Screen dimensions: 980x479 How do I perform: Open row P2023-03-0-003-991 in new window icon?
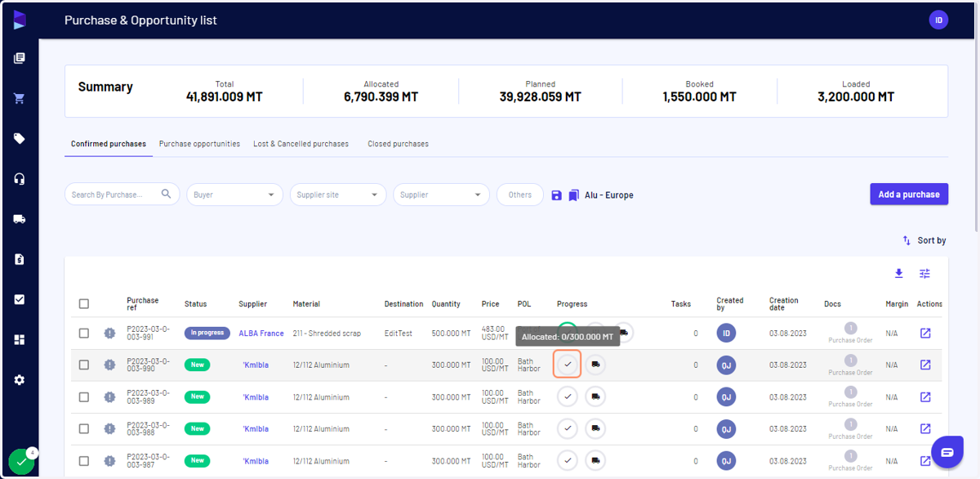click(925, 334)
